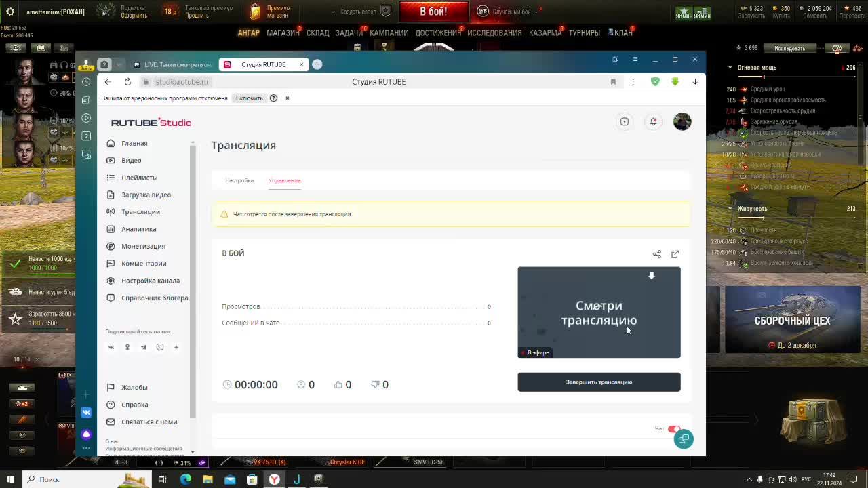Image resolution: width=868 pixels, height=488 pixels.
Task: Open the Viber social link icon
Action: point(160,347)
